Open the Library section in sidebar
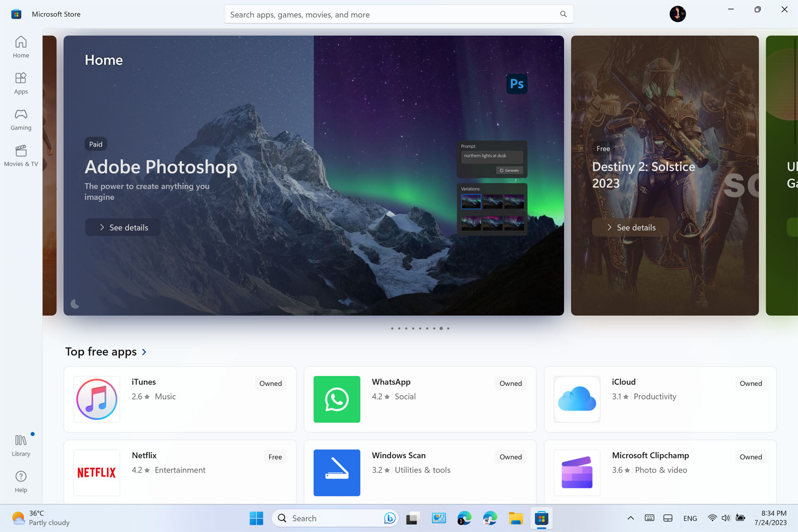 tap(21, 445)
